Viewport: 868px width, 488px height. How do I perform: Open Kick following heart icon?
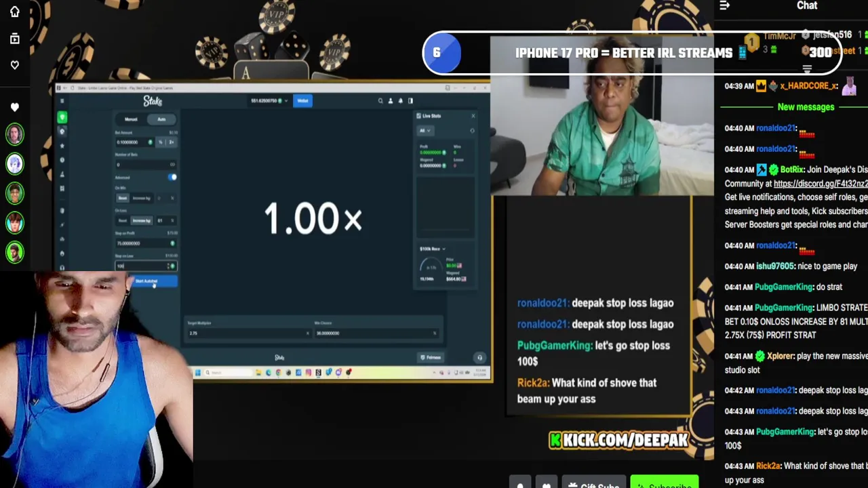click(14, 65)
